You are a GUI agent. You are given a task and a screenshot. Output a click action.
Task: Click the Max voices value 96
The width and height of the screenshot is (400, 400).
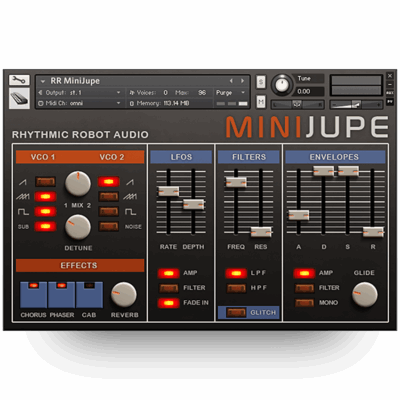[202, 93]
